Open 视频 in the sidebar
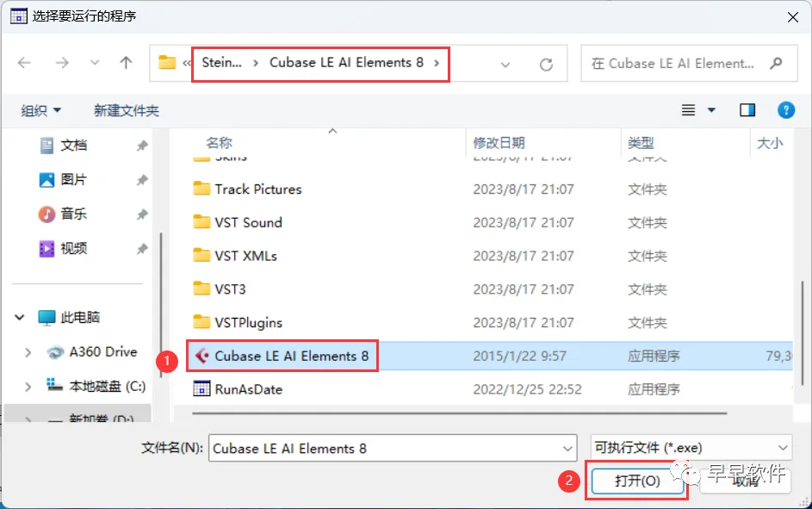Screen dimensions: 812x509 click(73, 249)
